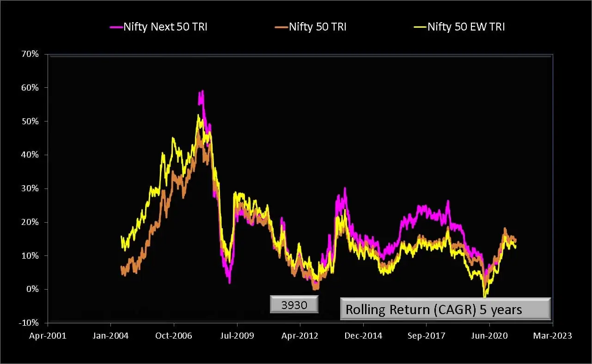This screenshot has height=364, width=592.
Task: Click the Nifty 50 EW TRI legend entry
Action: tap(460, 27)
